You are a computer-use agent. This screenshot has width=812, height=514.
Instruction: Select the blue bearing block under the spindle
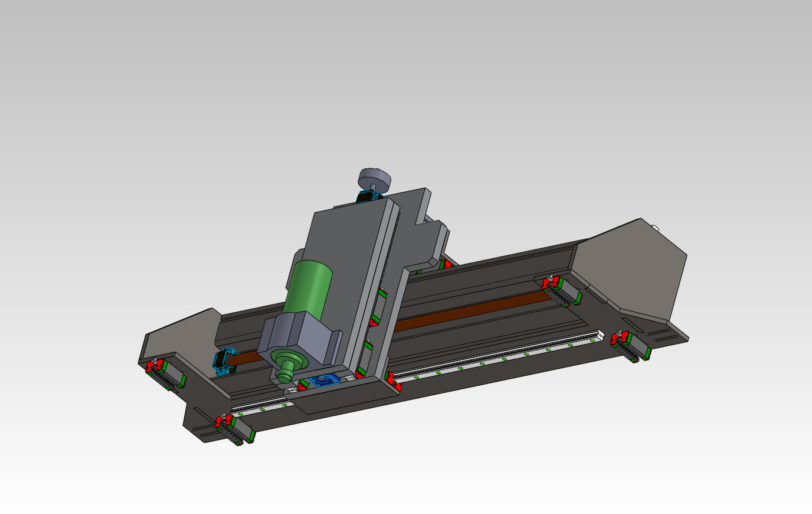pos(324,381)
